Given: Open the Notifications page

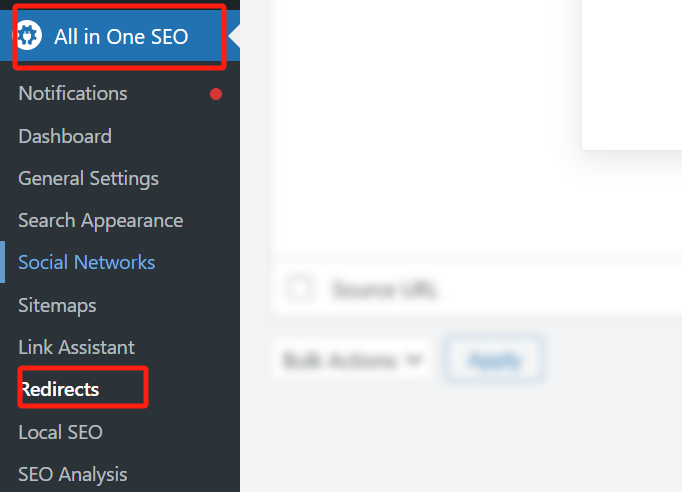Looking at the screenshot, I should tap(73, 93).
